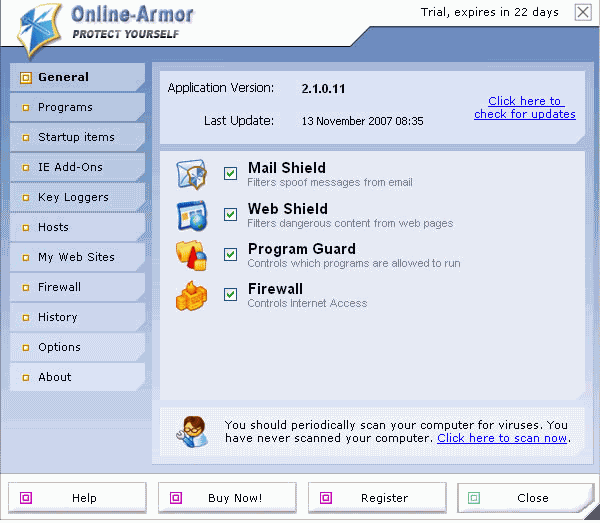This screenshot has height=523, width=600.
Task: Click the Firewall flame bricks icon
Action: pos(191,296)
